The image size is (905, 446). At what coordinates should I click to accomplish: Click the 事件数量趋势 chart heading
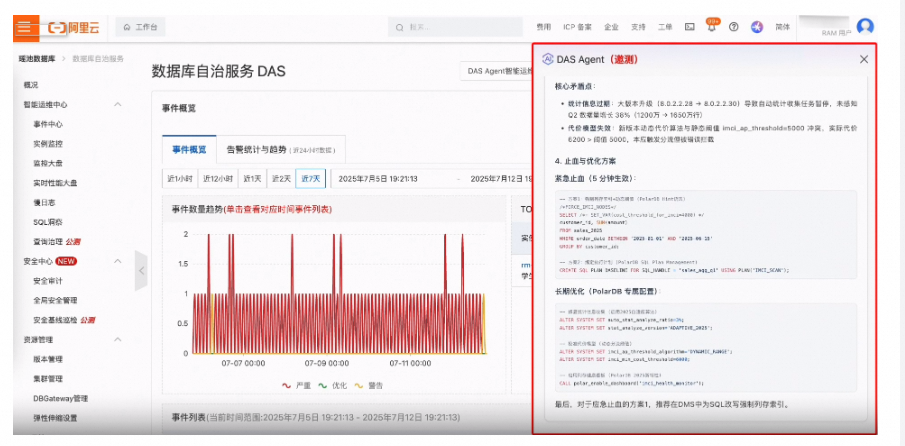click(x=252, y=209)
